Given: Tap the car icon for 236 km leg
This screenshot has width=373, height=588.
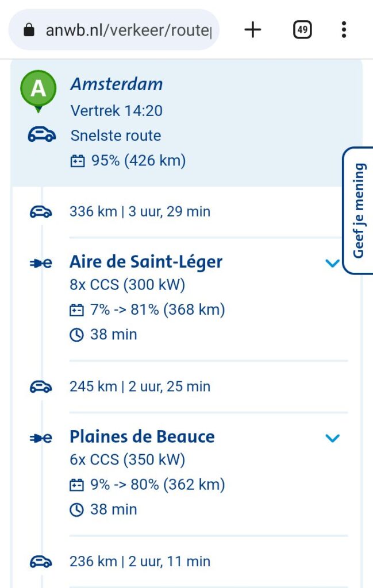Looking at the screenshot, I should point(41,561).
